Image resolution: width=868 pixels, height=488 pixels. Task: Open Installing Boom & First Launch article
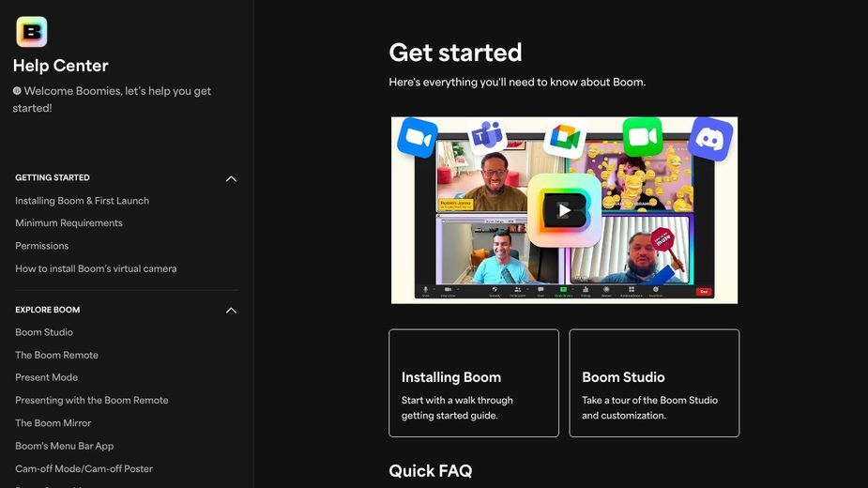click(x=82, y=201)
